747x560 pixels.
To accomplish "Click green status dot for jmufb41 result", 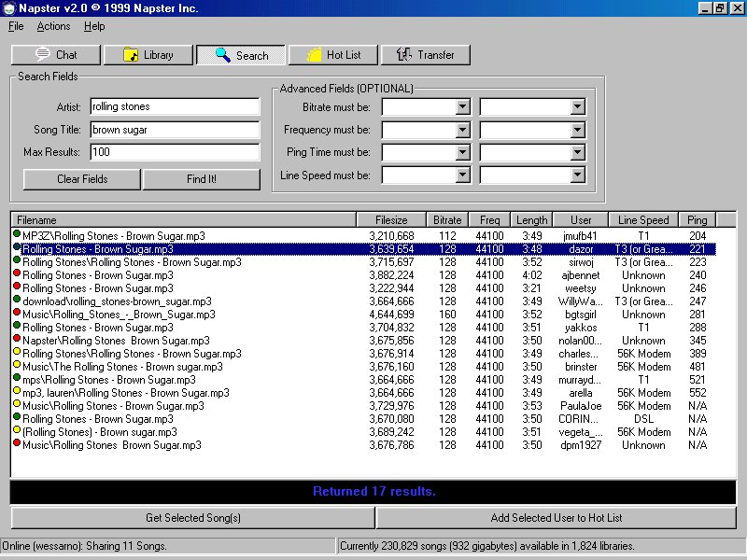I will click(x=17, y=234).
